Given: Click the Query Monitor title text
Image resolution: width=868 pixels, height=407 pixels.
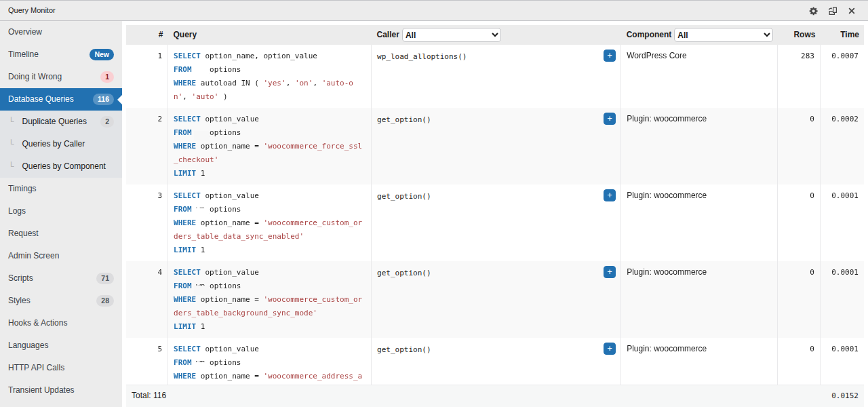Looking at the screenshot, I should 32,11.
